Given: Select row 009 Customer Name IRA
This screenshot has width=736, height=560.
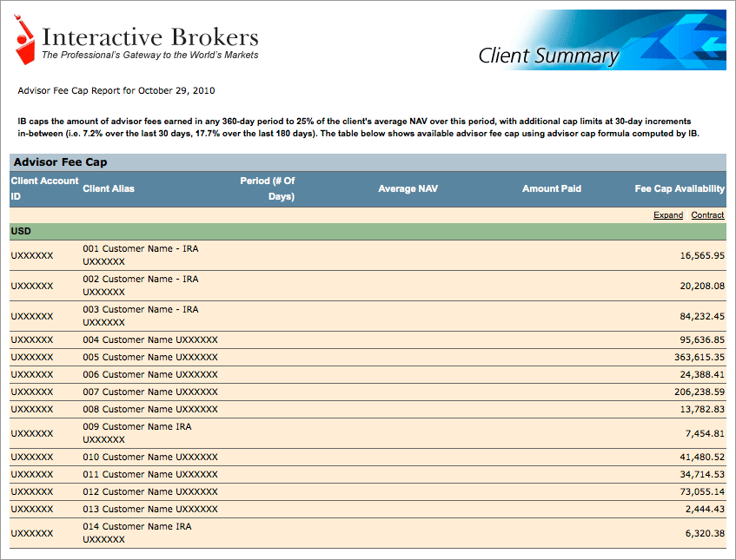Looking at the screenshot, I should [368, 433].
